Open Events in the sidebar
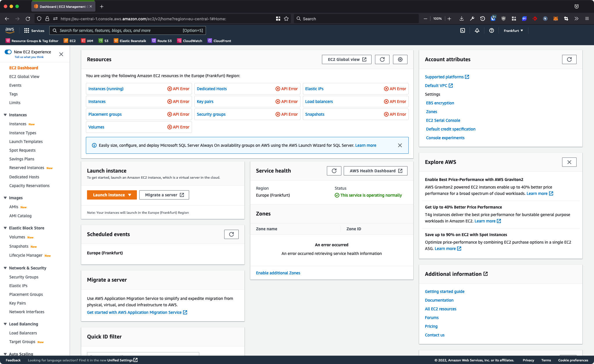Screen dimensions: 594x364 (15, 85)
